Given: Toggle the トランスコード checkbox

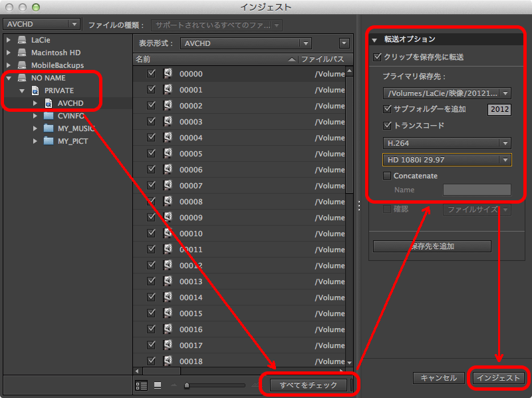Looking at the screenshot, I should [388, 125].
